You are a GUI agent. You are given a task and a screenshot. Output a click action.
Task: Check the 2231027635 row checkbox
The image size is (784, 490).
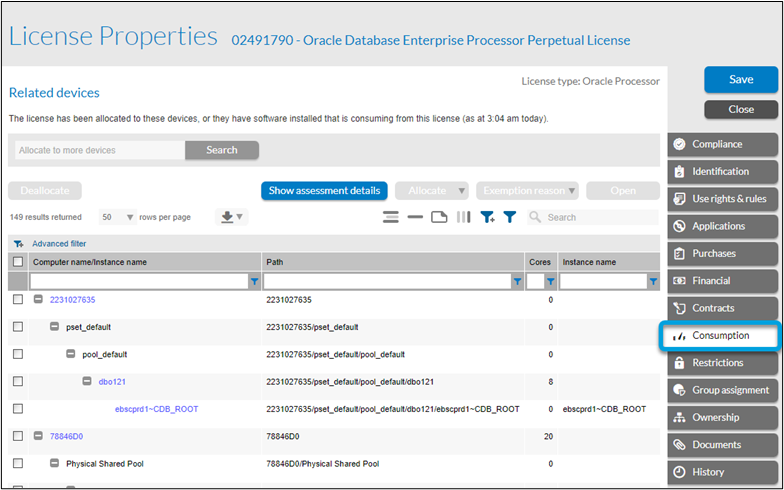tap(18, 300)
